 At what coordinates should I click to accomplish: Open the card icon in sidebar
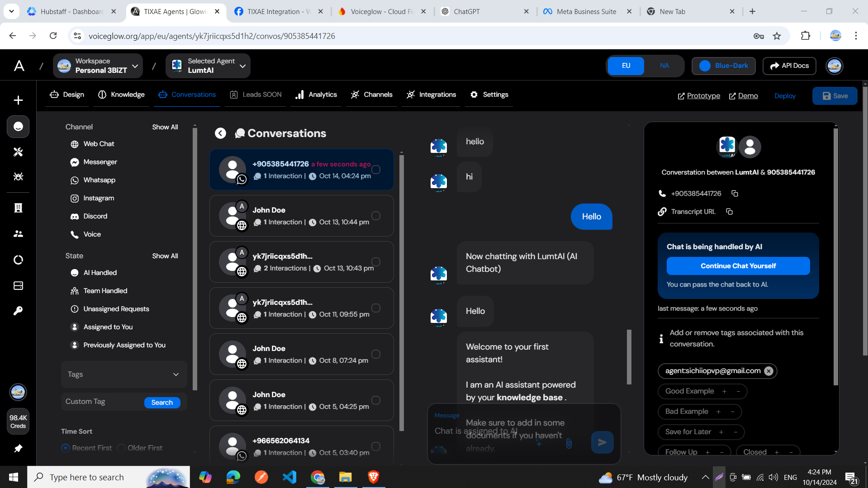[18, 286]
